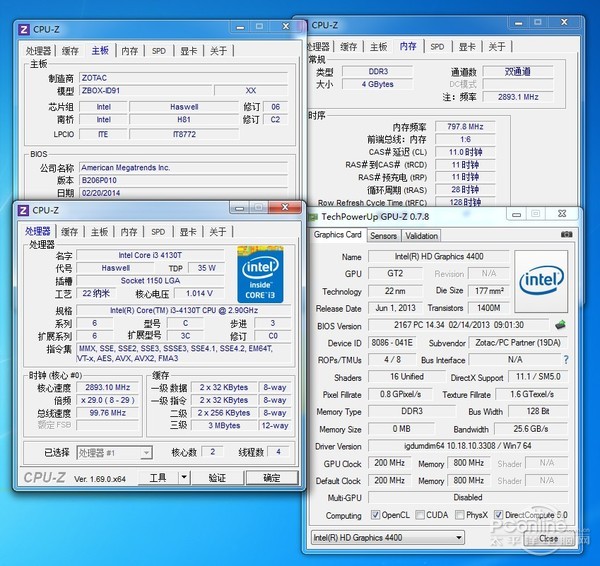Toggle the CUDA checkbox
This screenshot has width=600, height=566.
coord(420,515)
